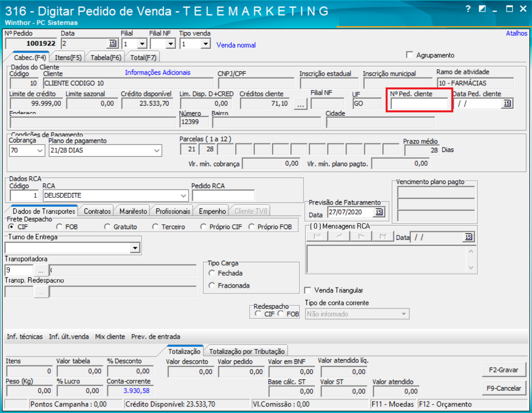
Task: Go to last RCA message
Action: click(382, 236)
